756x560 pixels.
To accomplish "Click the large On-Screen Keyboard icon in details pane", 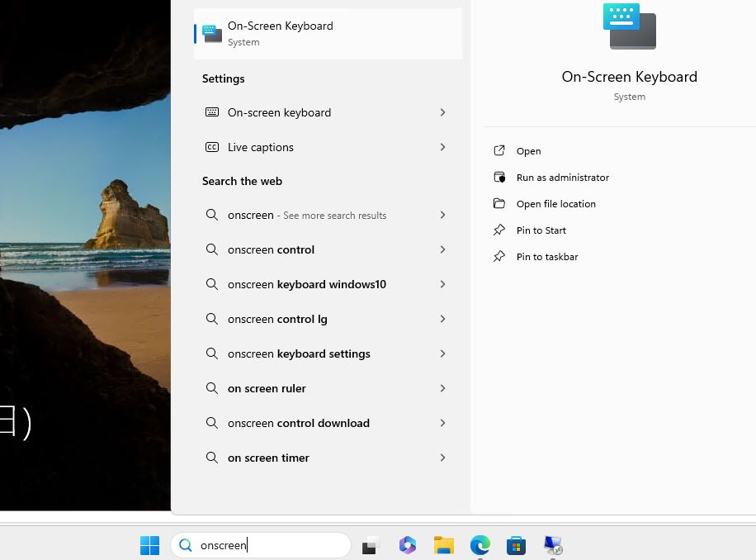I will click(x=629, y=26).
